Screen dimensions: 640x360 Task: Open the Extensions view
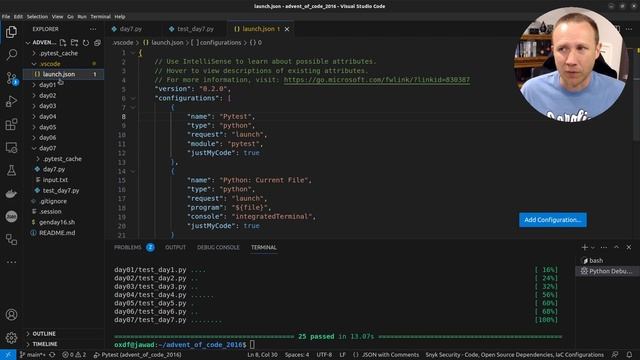pyautogui.click(x=11, y=124)
